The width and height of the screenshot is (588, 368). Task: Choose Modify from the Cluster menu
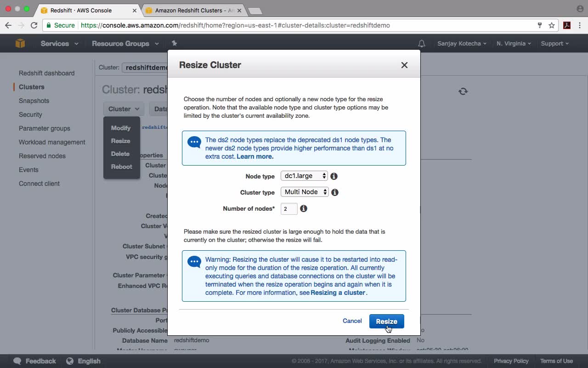pos(121,128)
